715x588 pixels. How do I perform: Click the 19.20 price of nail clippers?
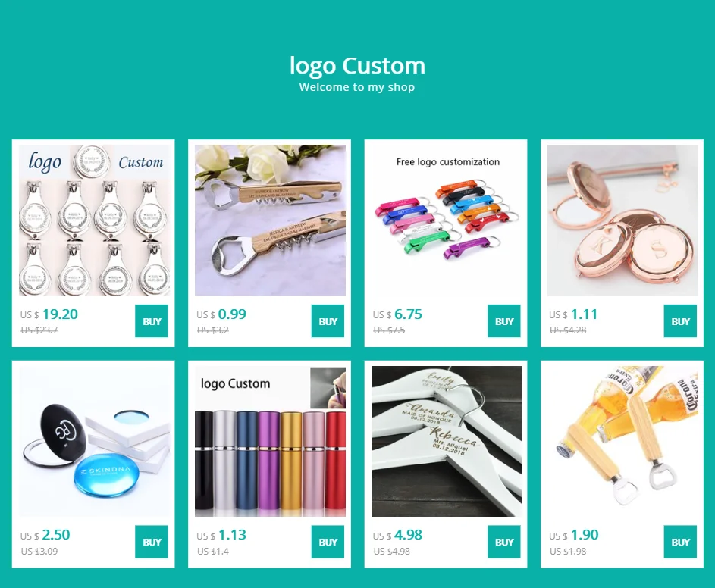(60, 314)
